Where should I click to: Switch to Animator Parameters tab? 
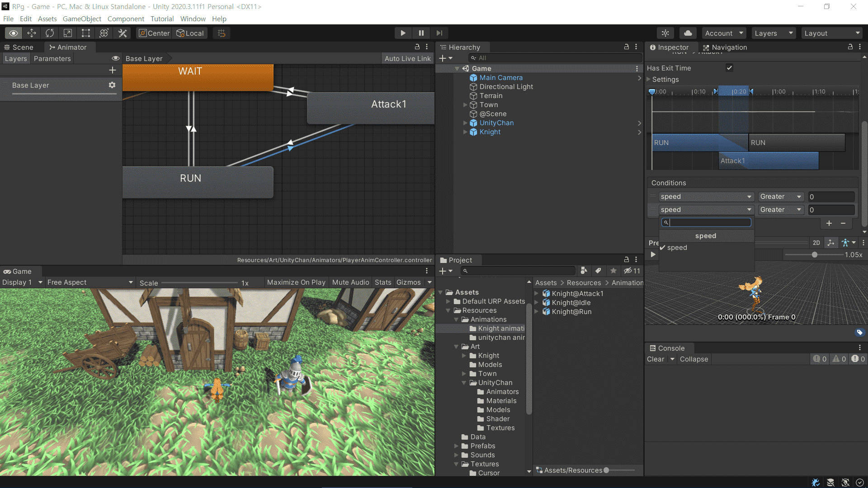[52, 58]
